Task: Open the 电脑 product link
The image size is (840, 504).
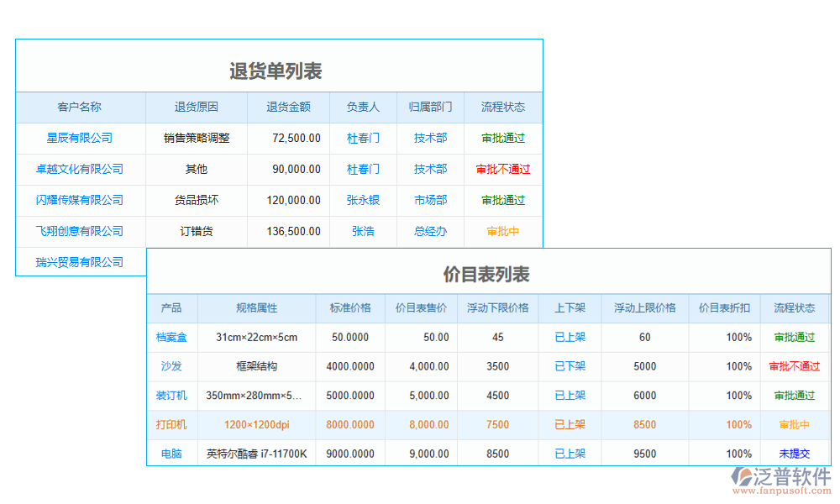Action: click(x=171, y=454)
